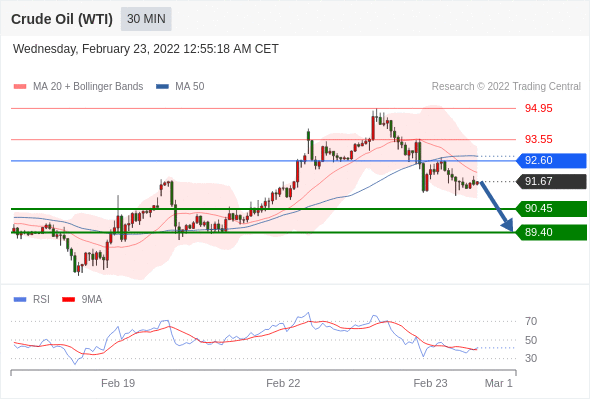
Task: Click the Research © 2022 Trading Central text
Action: click(506, 87)
